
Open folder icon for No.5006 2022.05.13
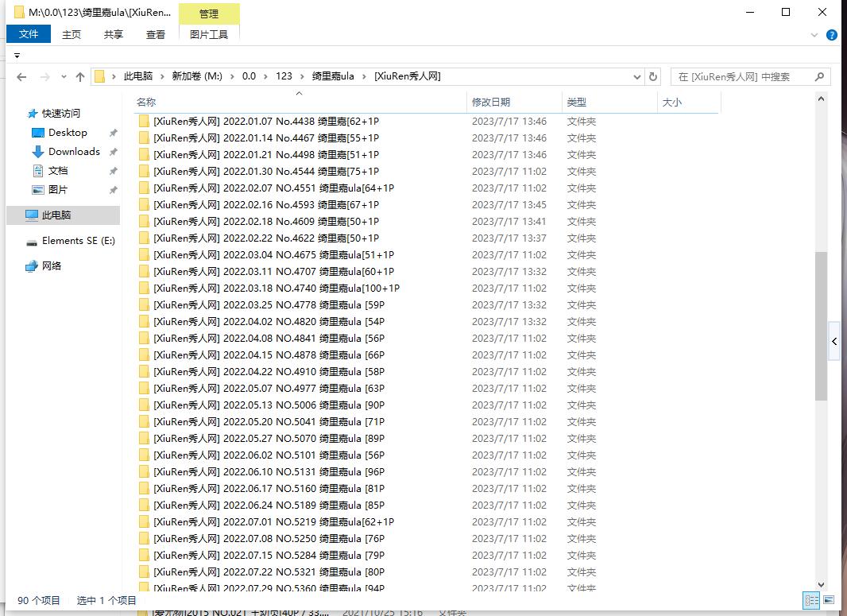[x=144, y=405]
